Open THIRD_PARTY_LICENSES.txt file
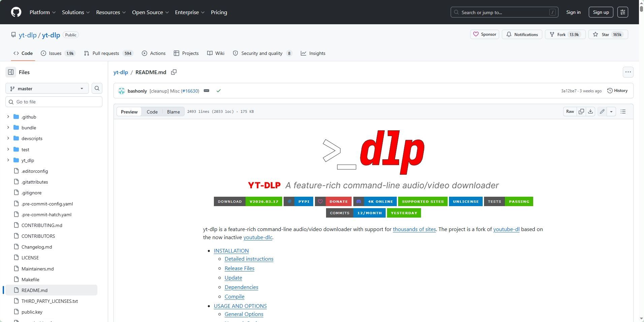Screen dimensions: 644x322 (50, 301)
